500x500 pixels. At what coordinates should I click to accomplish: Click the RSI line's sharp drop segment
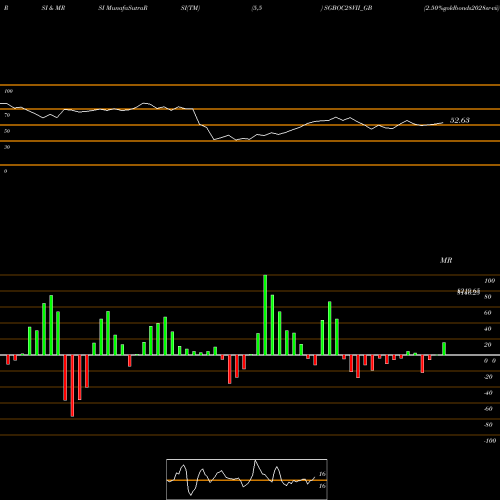coord(203,124)
